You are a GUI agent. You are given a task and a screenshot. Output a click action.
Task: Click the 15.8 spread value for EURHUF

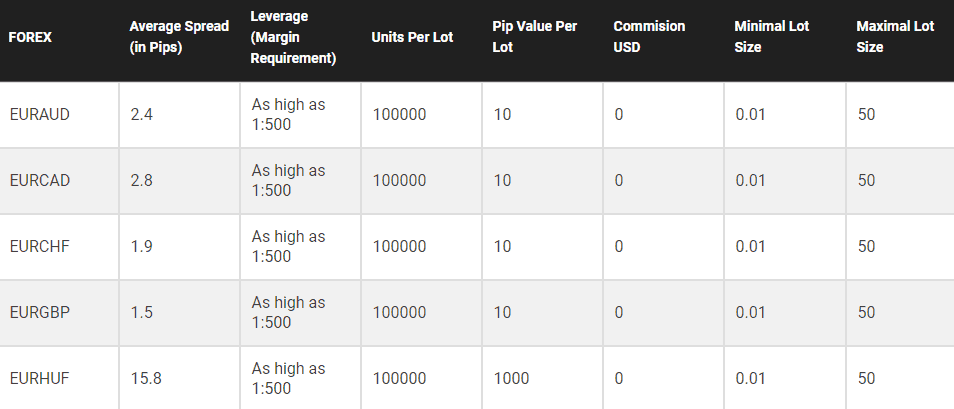click(146, 379)
